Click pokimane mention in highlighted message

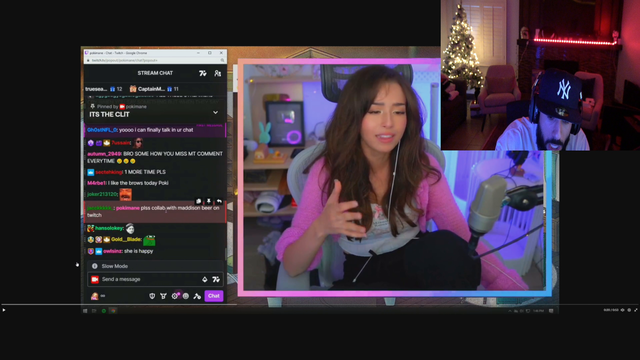(x=128, y=208)
